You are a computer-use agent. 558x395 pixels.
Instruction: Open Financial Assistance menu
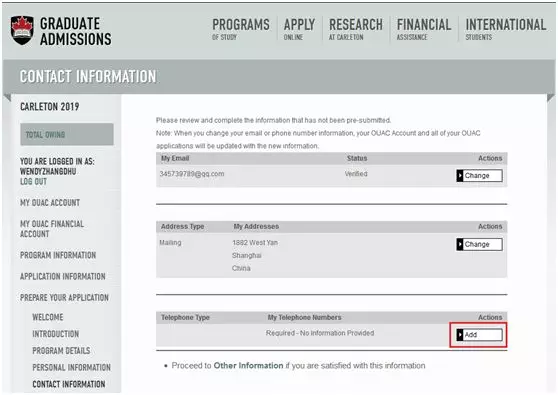pos(424,29)
